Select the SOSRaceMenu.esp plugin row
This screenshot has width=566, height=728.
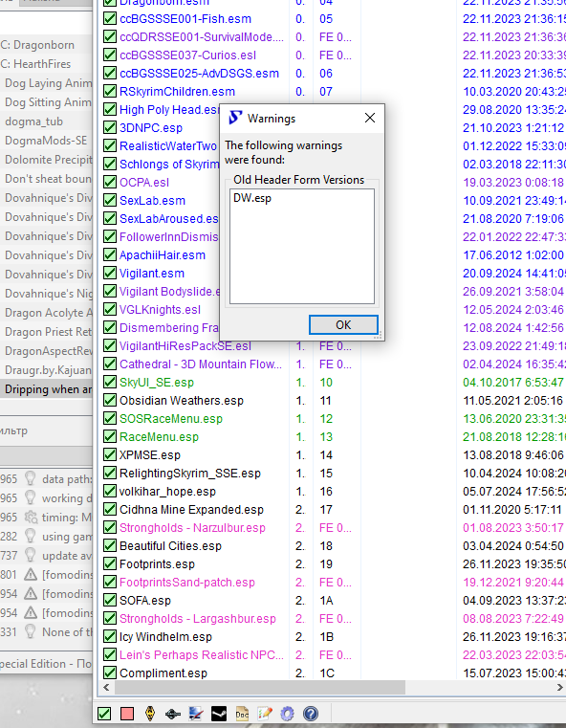pyautogui.click(x=171, y=418)
